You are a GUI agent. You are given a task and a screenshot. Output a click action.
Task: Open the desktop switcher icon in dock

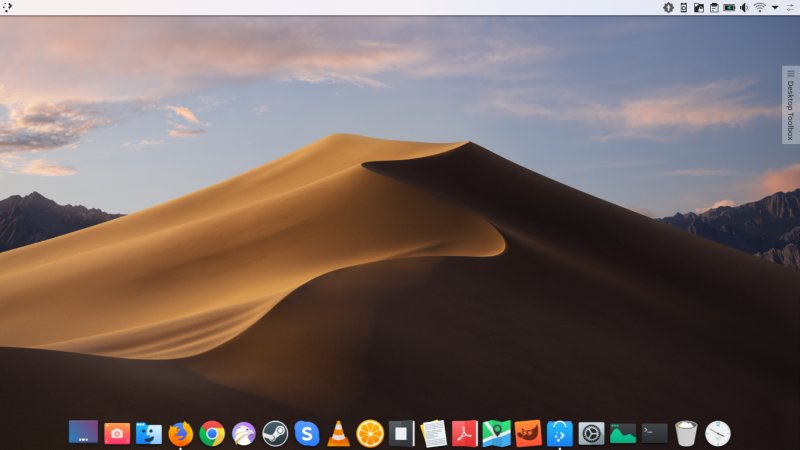click(83, 433)
